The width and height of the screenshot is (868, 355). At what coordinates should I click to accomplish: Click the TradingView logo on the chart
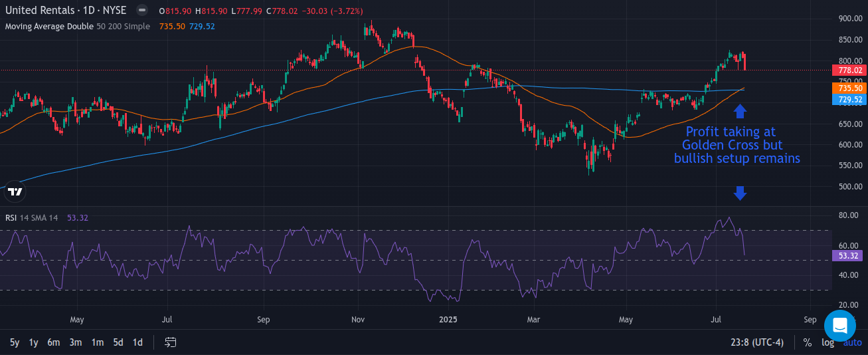(x=15, y=192)
